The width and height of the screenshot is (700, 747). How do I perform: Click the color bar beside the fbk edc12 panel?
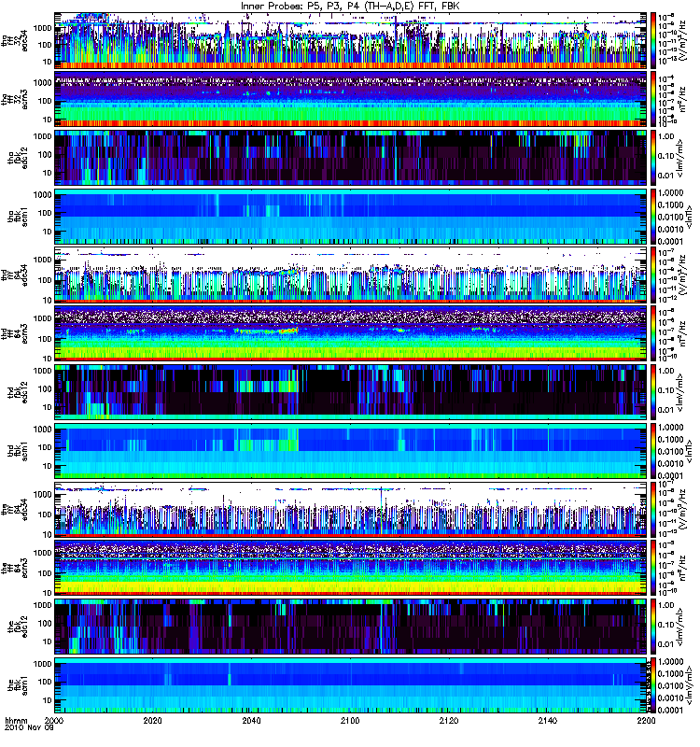(x=653, y=626)
